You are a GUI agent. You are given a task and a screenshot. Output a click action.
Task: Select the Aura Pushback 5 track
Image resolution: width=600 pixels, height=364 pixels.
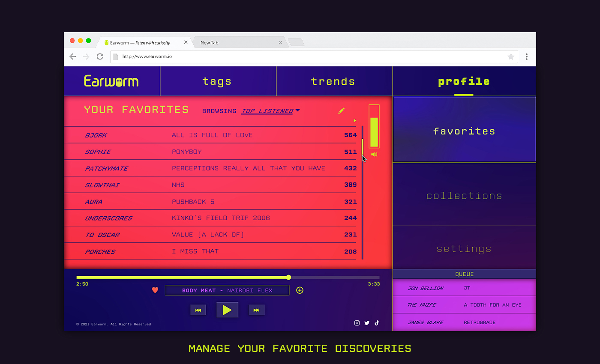tap(211, 202)
